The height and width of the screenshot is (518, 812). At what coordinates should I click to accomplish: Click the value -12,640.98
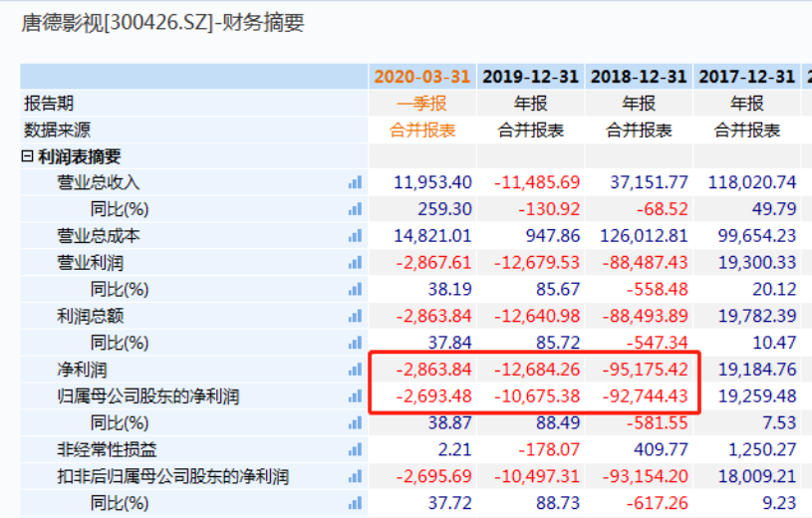point(537,316)
